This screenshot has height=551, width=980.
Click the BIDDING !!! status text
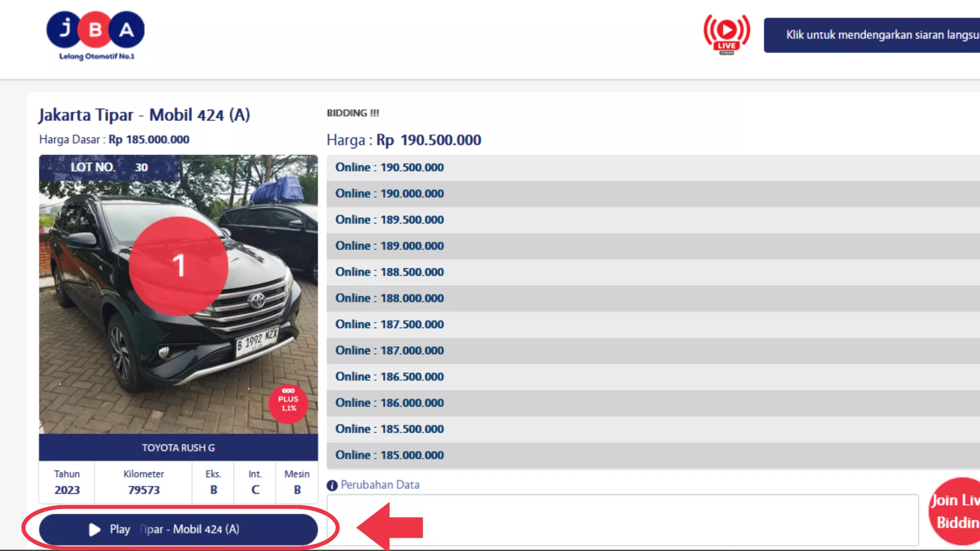pyautogui.click(x=353, y=113)
